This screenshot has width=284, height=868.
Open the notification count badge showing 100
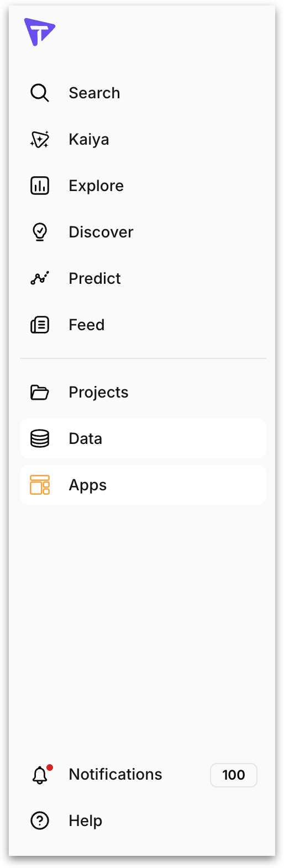click(x=234, y=775)
